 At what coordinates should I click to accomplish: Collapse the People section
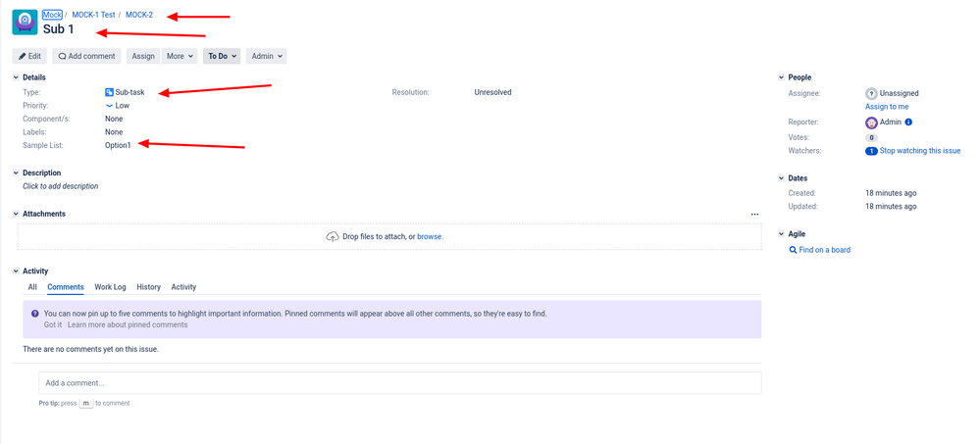(781, 77)
